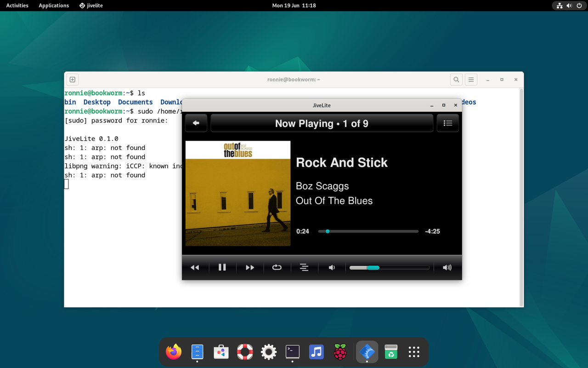Screen dimensions: 588x368
Task: Open the Files manager from dock
Action: click(197, 352)
